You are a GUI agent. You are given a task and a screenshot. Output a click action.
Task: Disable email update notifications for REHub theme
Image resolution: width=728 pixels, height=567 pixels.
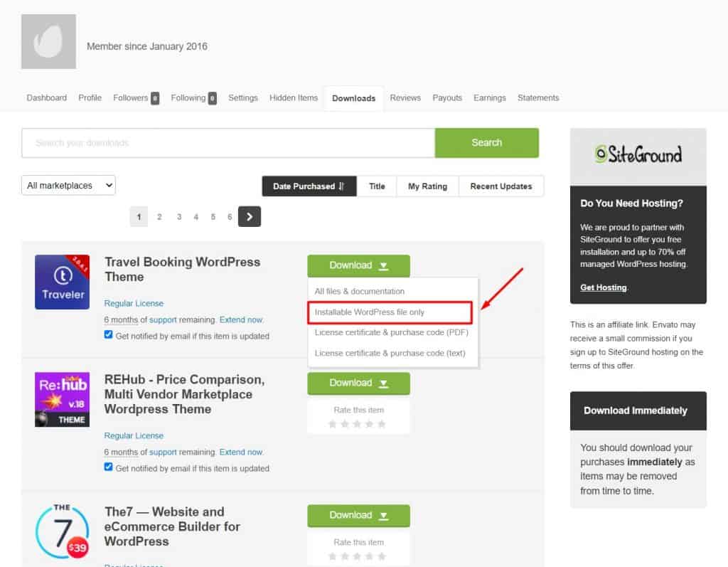coord(108,467)
